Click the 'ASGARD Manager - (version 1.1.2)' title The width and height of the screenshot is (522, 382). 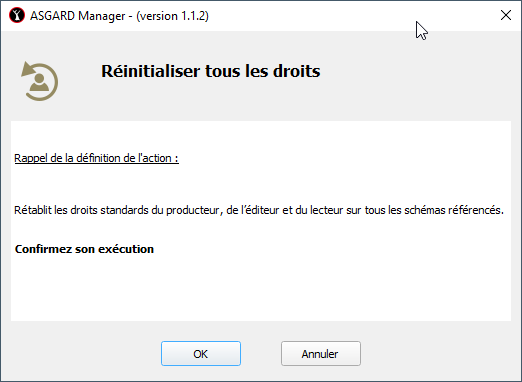(119, 16)
